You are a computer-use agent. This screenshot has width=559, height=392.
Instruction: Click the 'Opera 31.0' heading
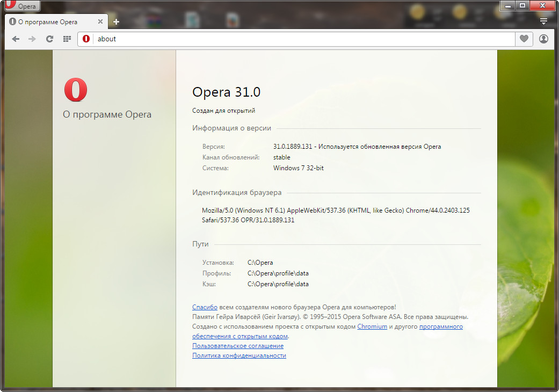227,92
